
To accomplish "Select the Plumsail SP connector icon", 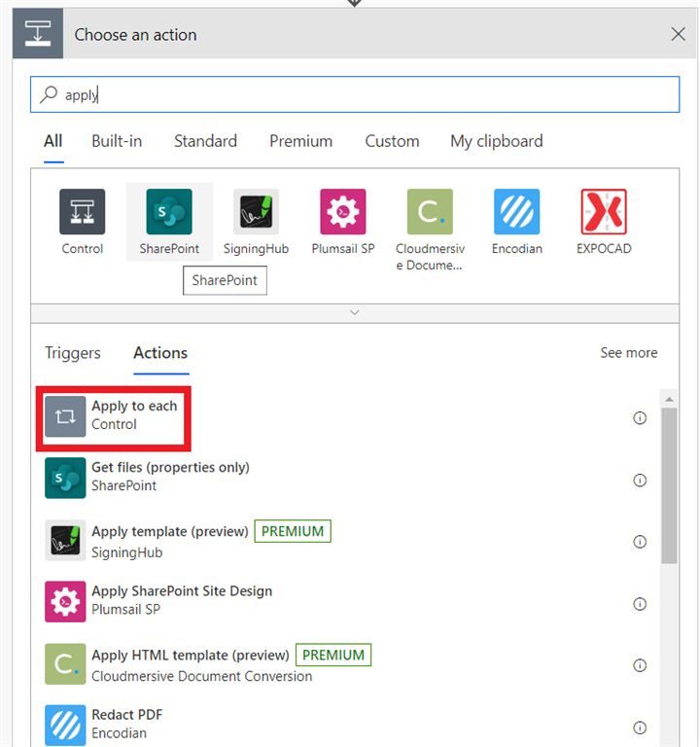I will (x=343, y=211).
